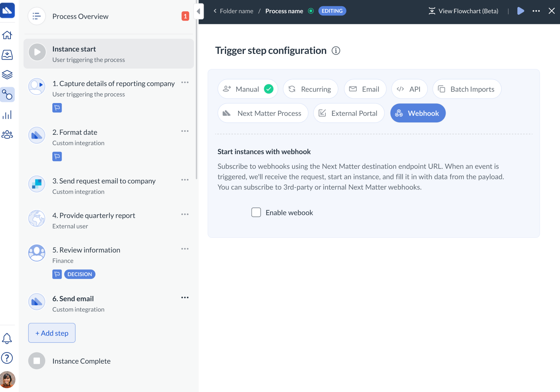Select the API trigger tab
The image size is (560, 392).
click(410, 89)
